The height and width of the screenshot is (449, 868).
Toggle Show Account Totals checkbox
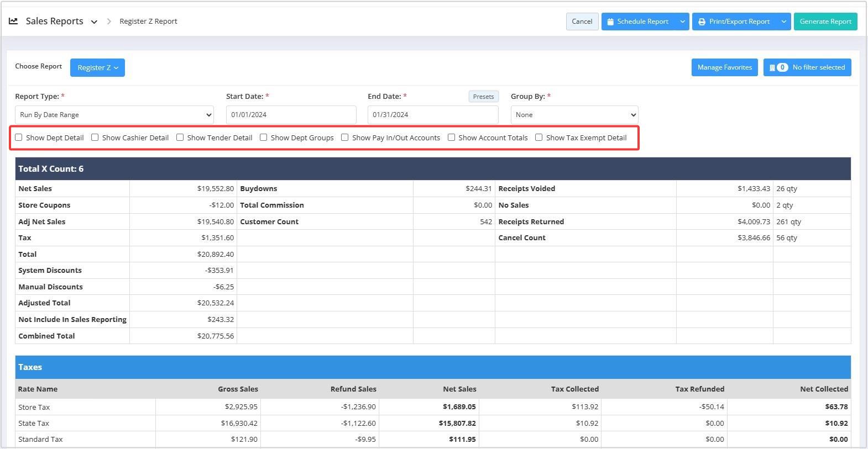pyautogui.click(x=451, y=138)
